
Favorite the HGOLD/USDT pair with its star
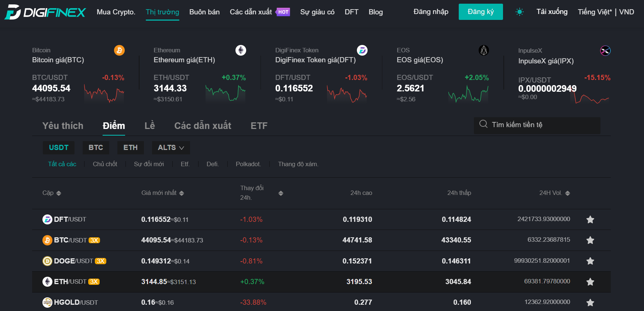590,302
